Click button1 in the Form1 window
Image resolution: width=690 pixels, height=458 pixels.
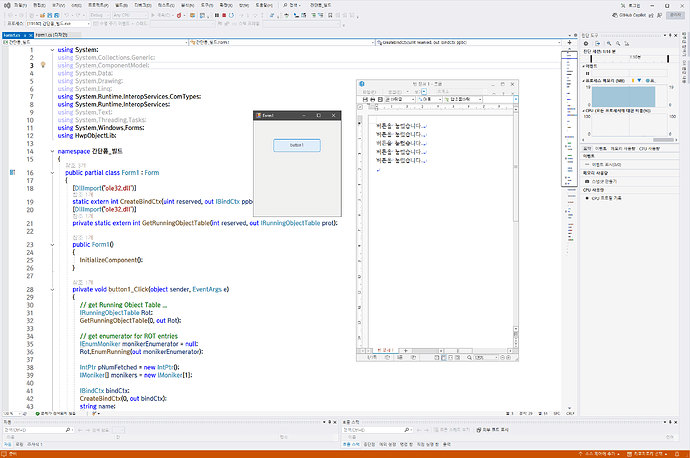pyautogui.click(x=297, y=145)
